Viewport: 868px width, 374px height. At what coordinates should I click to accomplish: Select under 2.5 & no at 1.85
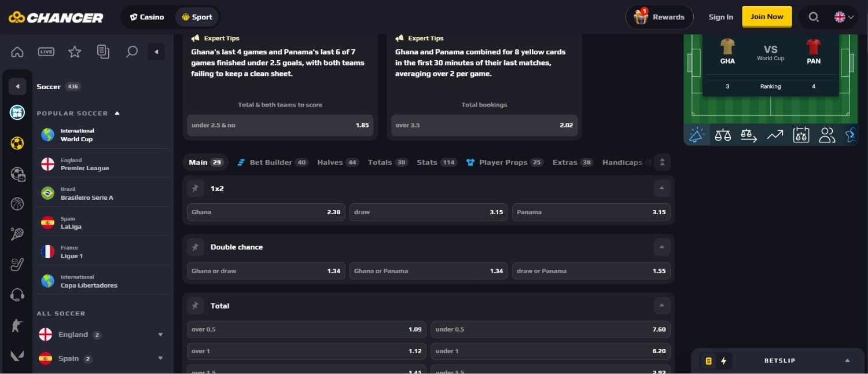(280, 125)
